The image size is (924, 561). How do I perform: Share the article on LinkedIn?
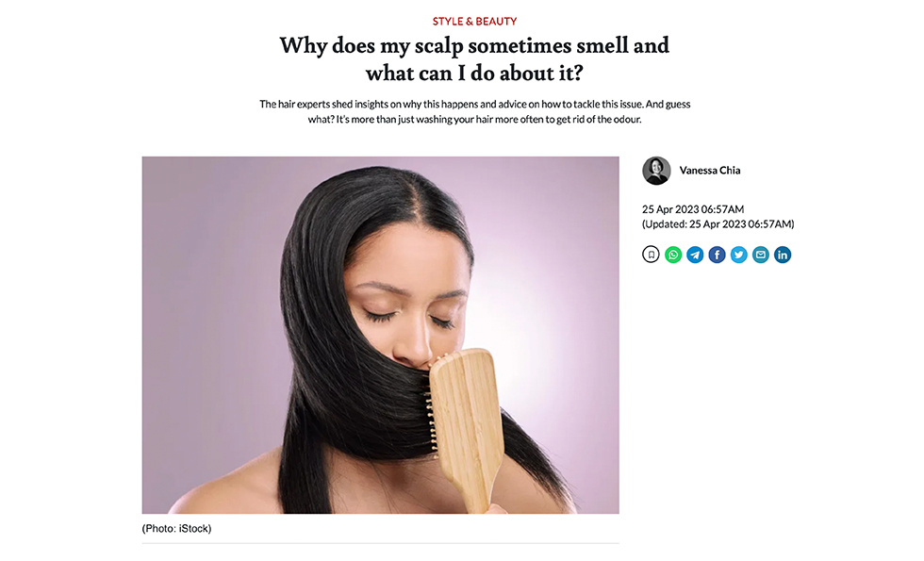click(x=782, y=255)
